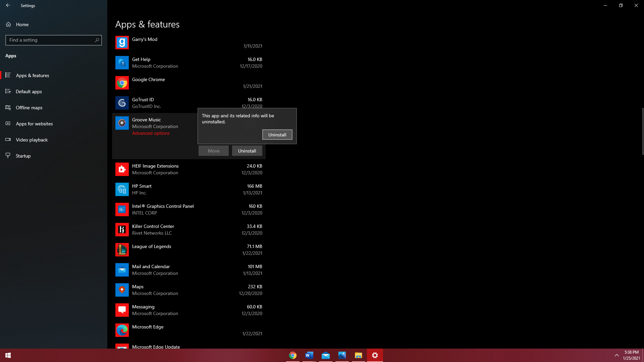Open Word from the taskbar
This screenshot has width=644, height=362.
309,355
